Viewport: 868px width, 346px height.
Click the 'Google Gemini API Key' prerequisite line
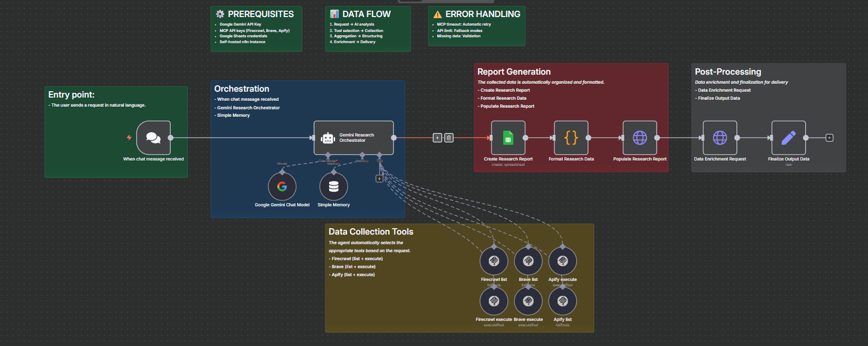click(240, 25)
